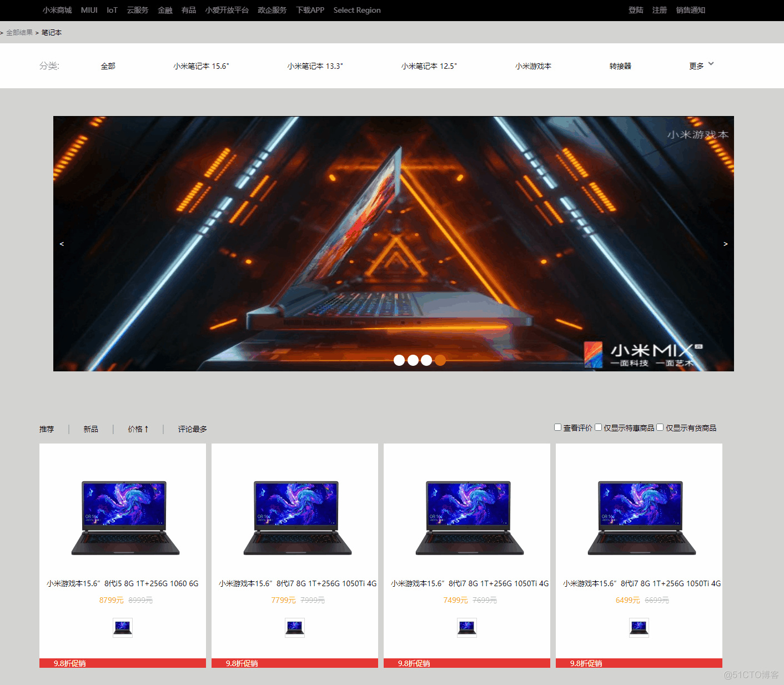
Task: Open 小爱开放平台 in top navigation
Action: (x=227, y=10)
